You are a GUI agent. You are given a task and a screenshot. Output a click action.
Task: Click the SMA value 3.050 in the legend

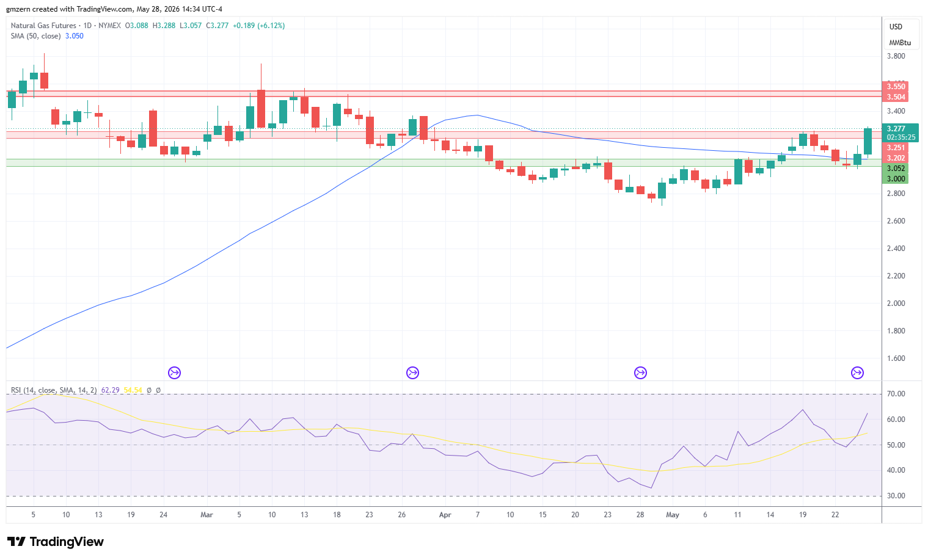click(75, 36)
